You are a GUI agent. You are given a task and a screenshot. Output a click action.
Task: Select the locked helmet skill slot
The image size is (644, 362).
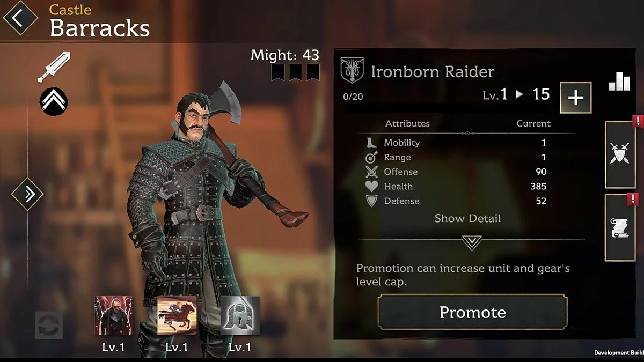coord(240,316)
